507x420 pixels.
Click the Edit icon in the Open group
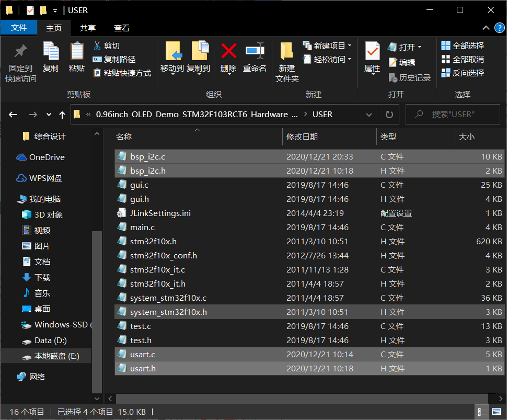point(393,62)
